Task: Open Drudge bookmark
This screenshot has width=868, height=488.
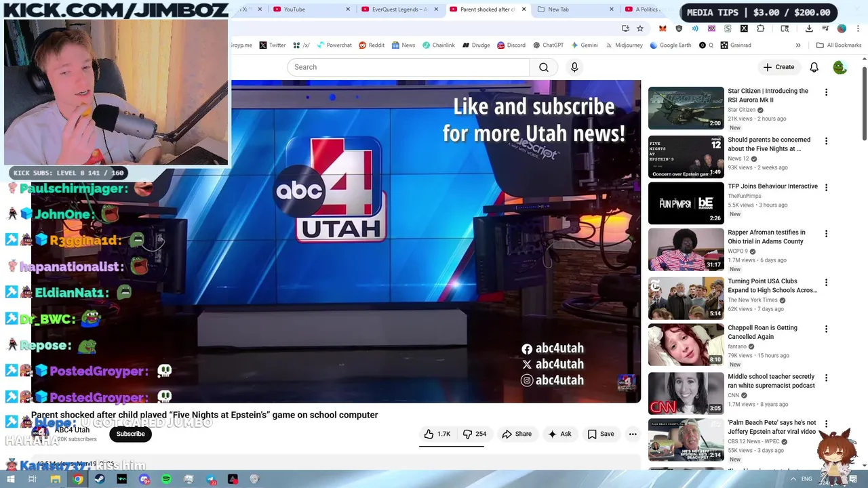Action: click(476, 45)
